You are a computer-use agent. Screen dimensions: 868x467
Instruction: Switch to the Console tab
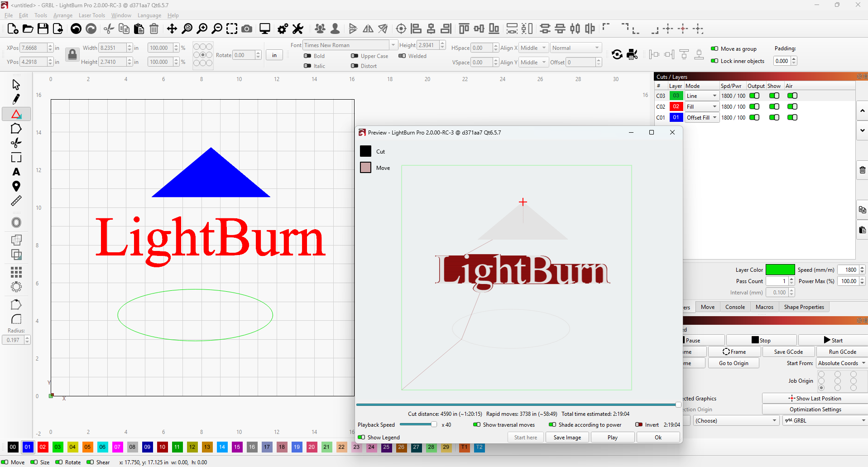click(x=734, y=307)
